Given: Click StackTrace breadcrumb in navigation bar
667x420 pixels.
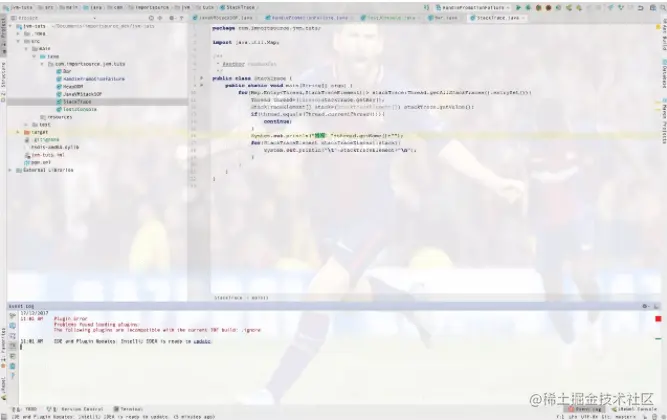Looking at the screenshot, I should pyautogui.click(x=238, y=7).
